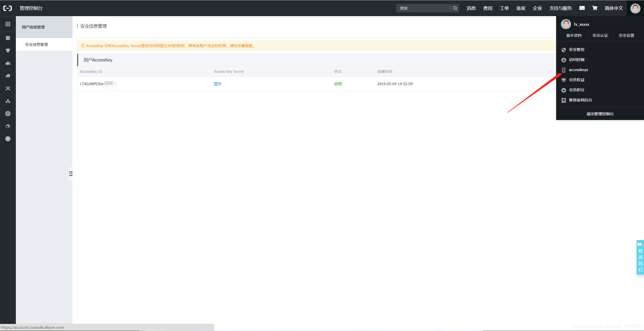Switch to the 实名认证 tab
This screenshot has height=331, width=644.
pos(600,35)
